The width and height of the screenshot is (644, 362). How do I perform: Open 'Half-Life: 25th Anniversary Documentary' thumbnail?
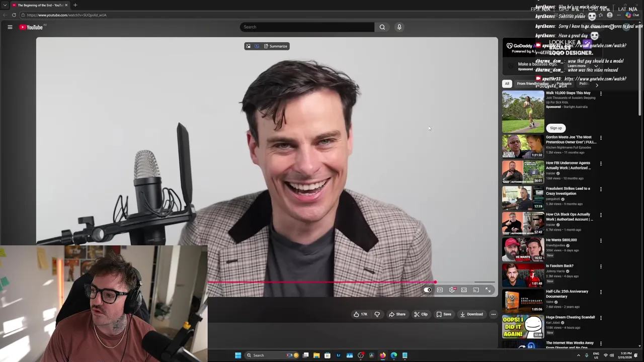523,301
